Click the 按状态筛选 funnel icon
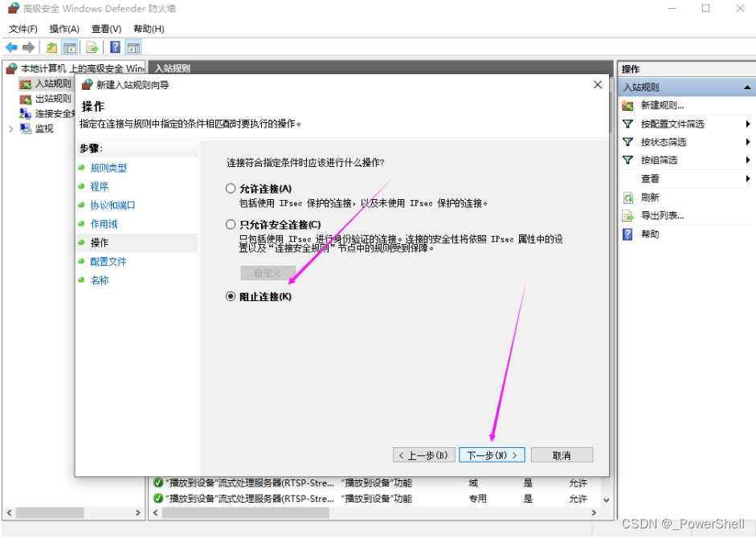This screenshot has width=756, height=538. tap(627, 142)
